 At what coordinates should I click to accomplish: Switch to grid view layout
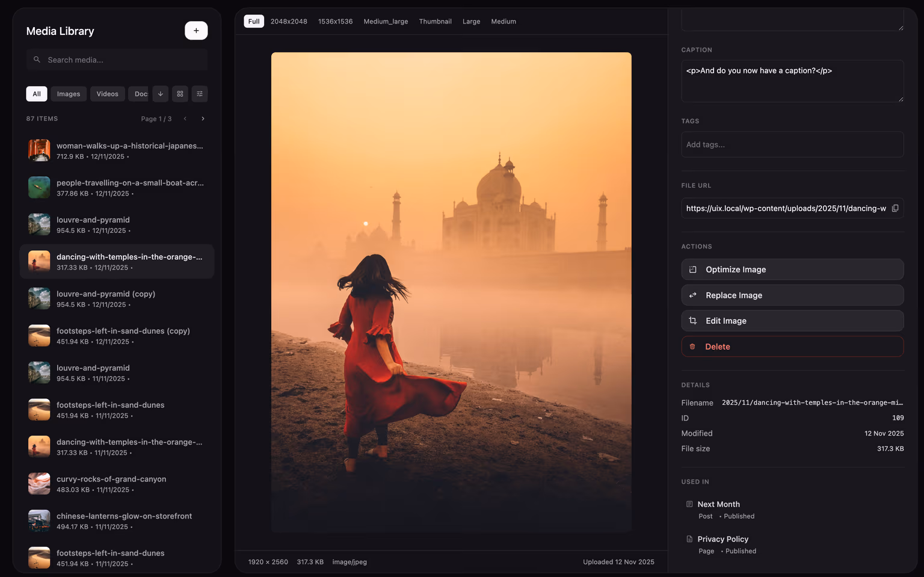coord(180,94)
